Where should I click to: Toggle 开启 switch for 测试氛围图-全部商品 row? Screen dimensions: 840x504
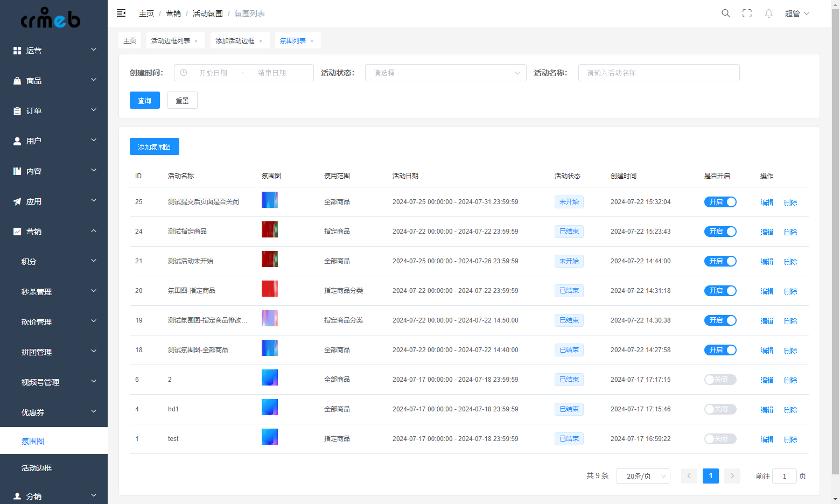click(720, 350)
